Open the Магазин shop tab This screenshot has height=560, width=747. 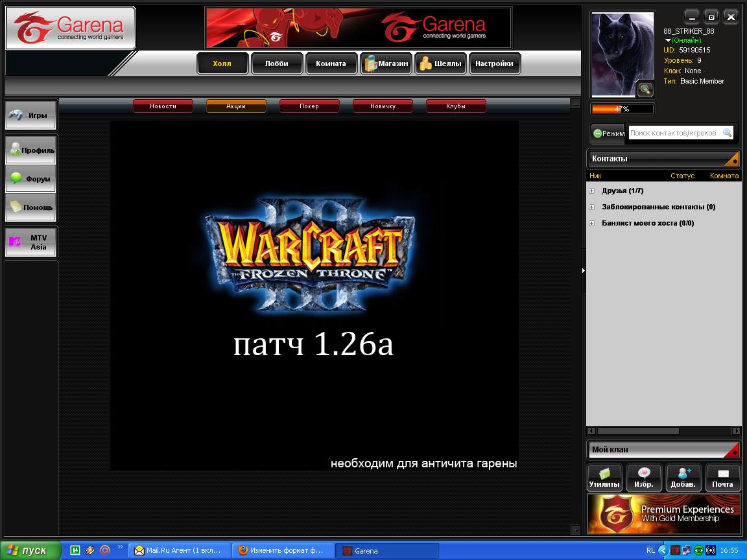pos(386,64)
